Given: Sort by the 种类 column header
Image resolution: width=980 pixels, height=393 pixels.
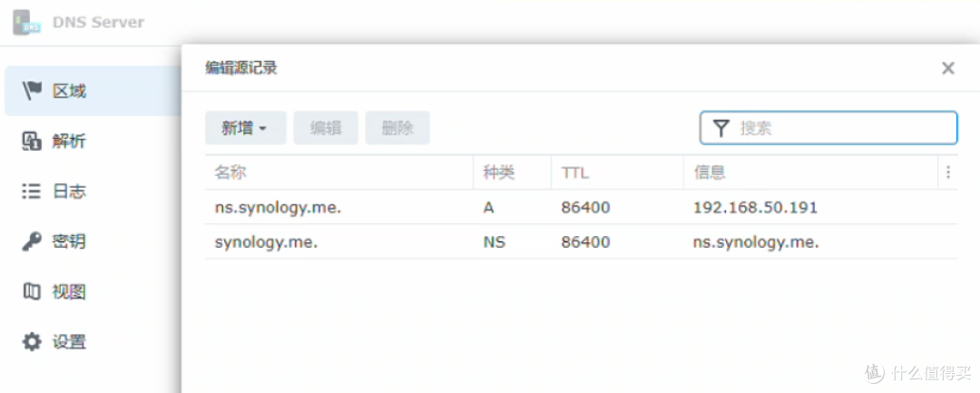Looking at the screenshot, I should pos(512,172).
